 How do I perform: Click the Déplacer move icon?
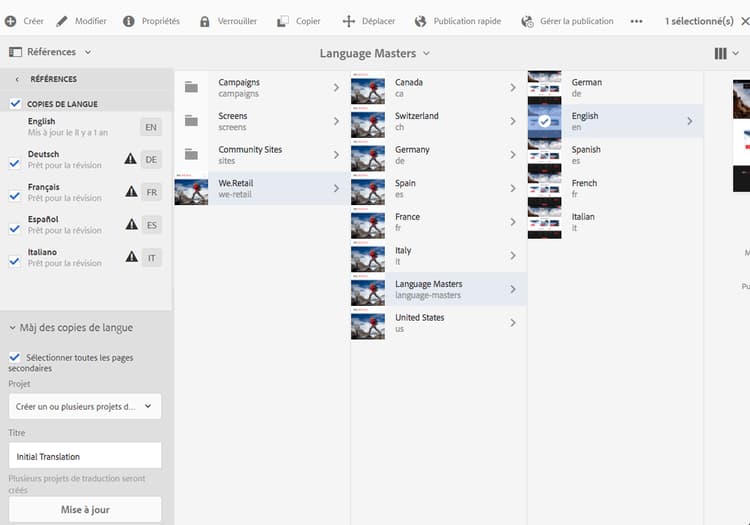click(x=349, y=21)
